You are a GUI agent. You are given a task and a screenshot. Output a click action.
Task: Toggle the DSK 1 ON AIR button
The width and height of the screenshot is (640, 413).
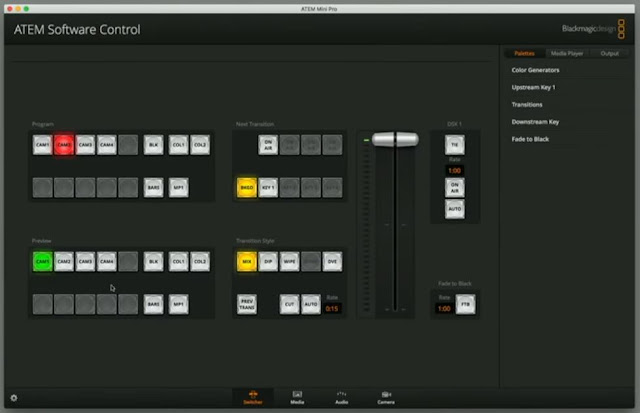[x=455, y=188]
